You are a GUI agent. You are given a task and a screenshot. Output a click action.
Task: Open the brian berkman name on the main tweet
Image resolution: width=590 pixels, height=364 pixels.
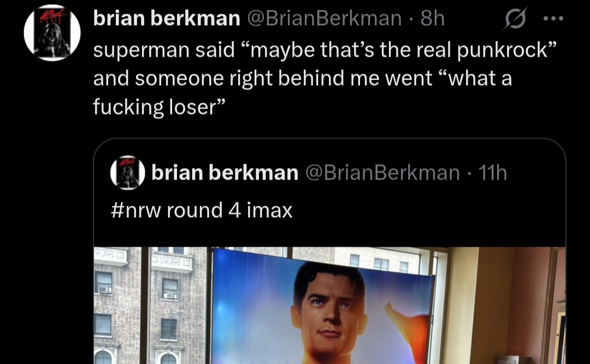(x=167, y=18)
